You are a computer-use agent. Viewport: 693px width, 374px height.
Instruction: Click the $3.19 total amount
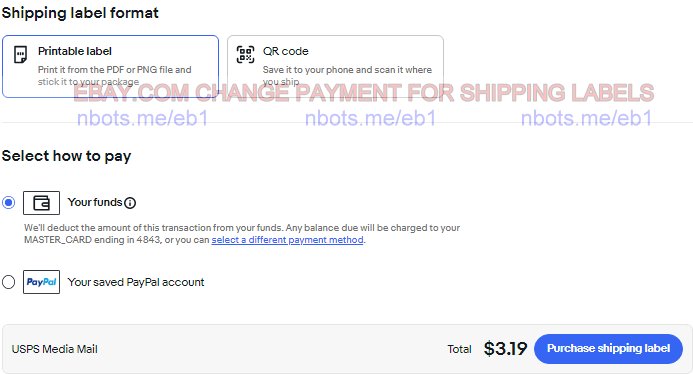click(505, 349)
